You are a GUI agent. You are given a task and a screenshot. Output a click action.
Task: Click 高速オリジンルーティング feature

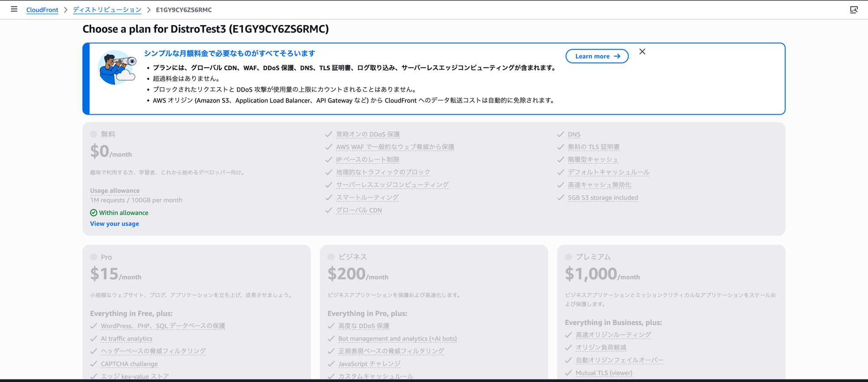pyautogui.click(x=613, y=335)
